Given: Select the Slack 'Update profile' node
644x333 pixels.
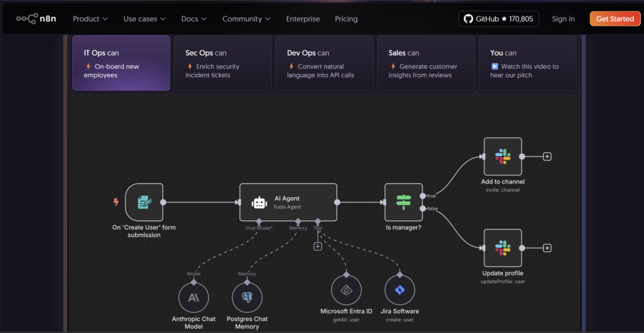Looking at the screenshot, I should [502, 248].
